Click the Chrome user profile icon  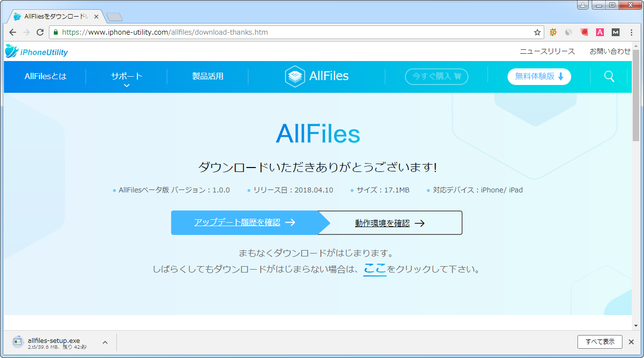point(582,5)
